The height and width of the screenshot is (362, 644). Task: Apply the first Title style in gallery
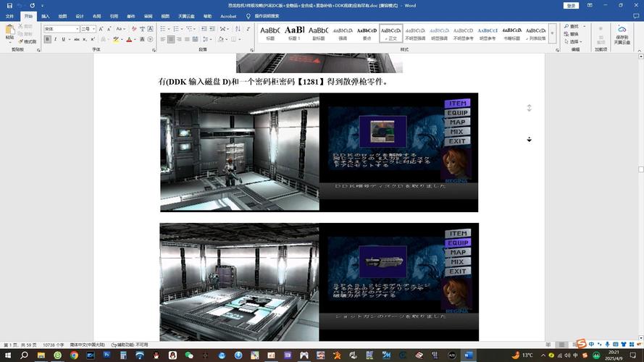click(270, 33)
